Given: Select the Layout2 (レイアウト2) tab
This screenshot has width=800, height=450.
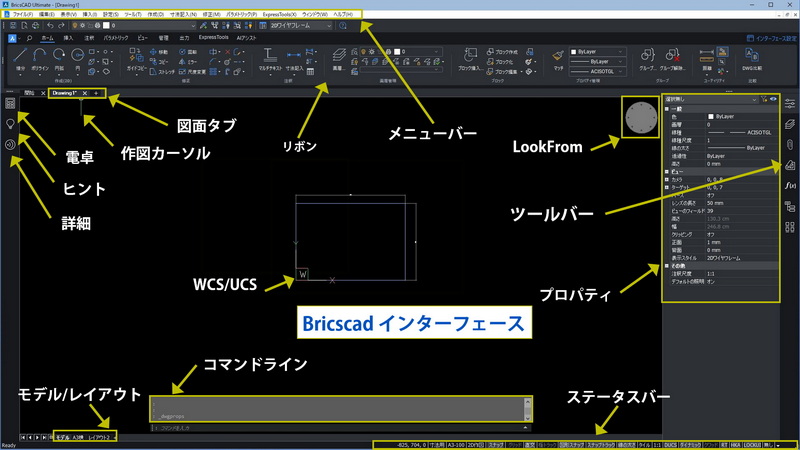Looking at the screenshot, I should tap(99, 437).
